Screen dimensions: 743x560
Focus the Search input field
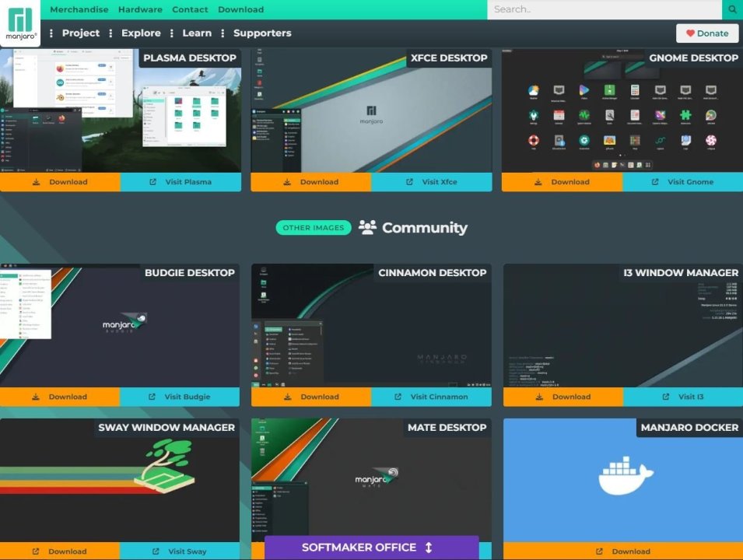click(x=605, y=9)
